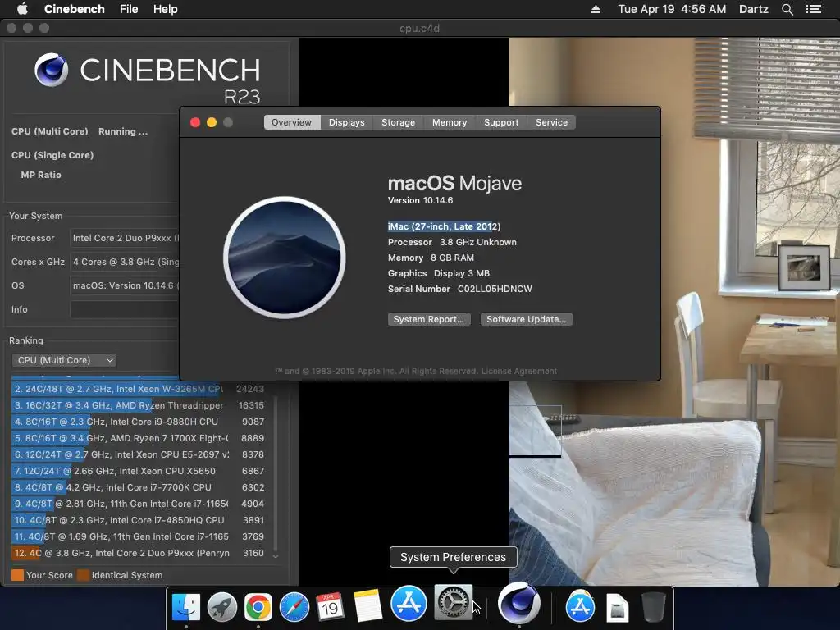This screenshot has height=630, width=840.
Task: Click the System Report button
Action: [429, 319]
